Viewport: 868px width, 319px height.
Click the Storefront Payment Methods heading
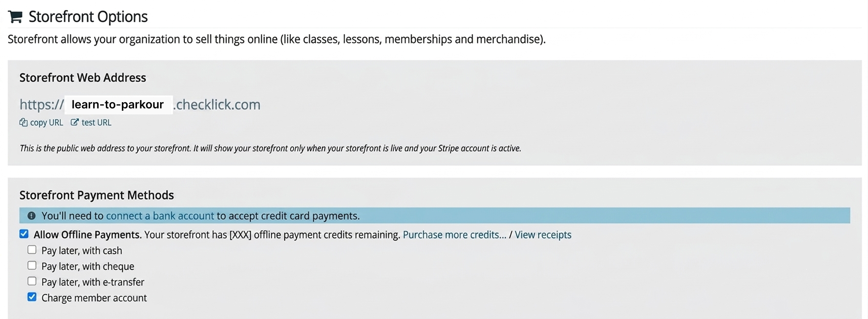97,195
